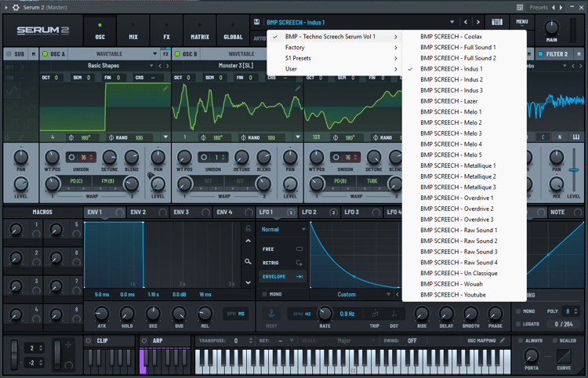This screenshot has height=378, width=588.
Task: Click the LFO host anchor icon
Action: (x=271, y=313)
